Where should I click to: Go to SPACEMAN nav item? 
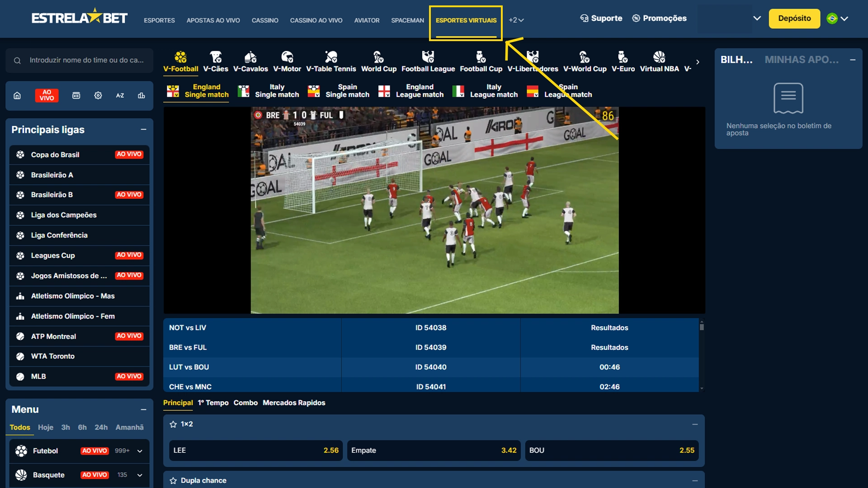coord(407,20)
